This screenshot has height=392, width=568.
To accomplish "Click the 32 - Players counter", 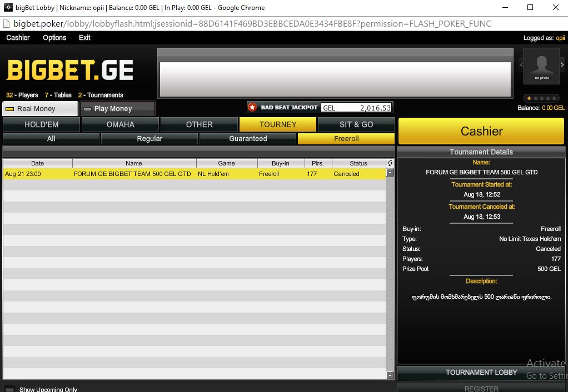I will tap(22, 95).
